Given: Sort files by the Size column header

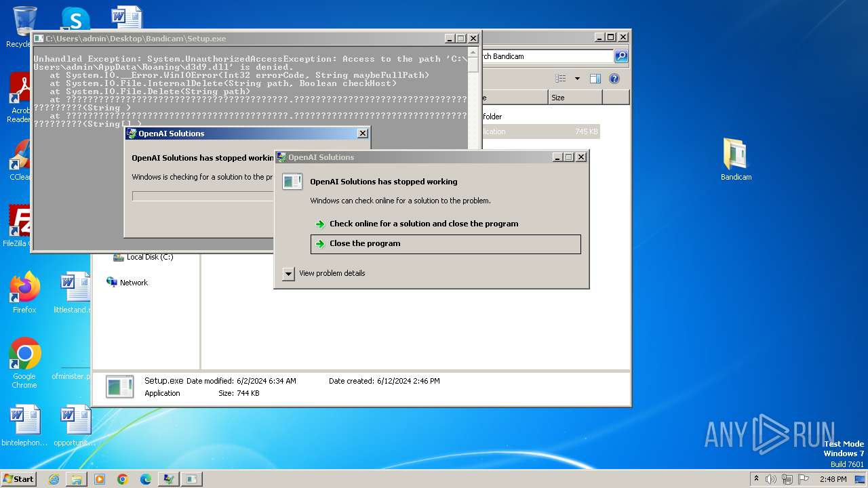Looking at the screenshot, I should 575,98.
